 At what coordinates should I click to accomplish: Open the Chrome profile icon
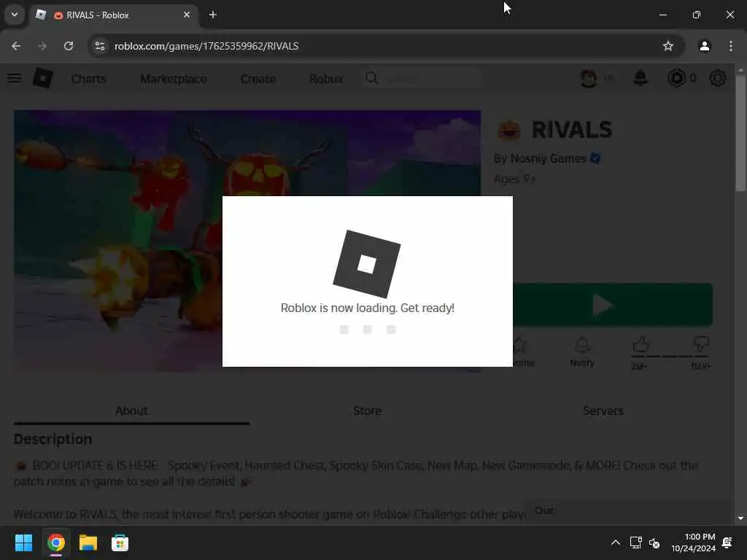pos(705,46)
